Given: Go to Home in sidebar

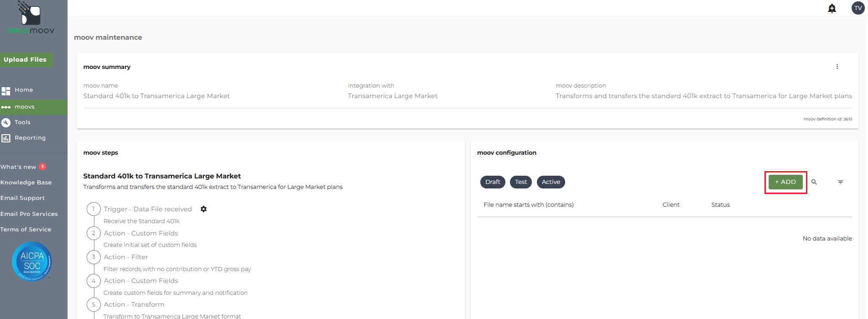Looking at the screenshot, I should [x=24, y=90].
